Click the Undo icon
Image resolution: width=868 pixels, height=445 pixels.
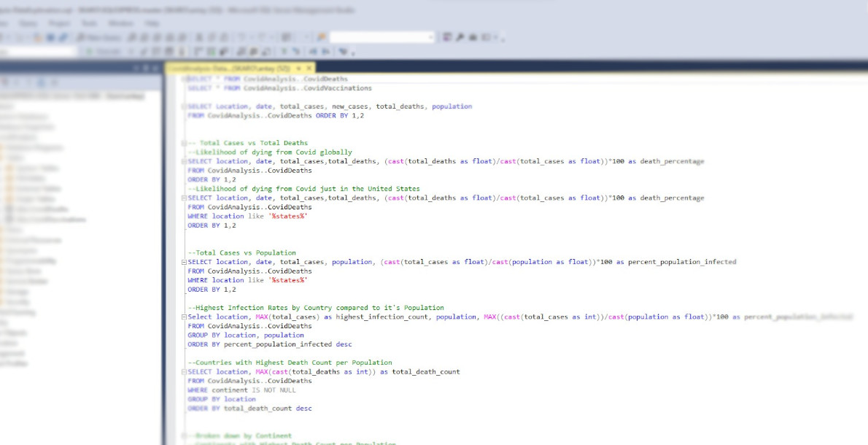(242, 37)
